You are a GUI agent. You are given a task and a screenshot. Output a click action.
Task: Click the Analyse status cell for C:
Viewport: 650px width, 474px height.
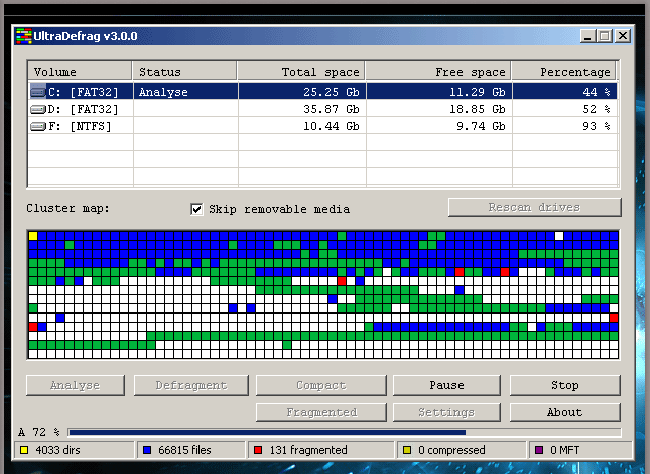click(186, 92)
